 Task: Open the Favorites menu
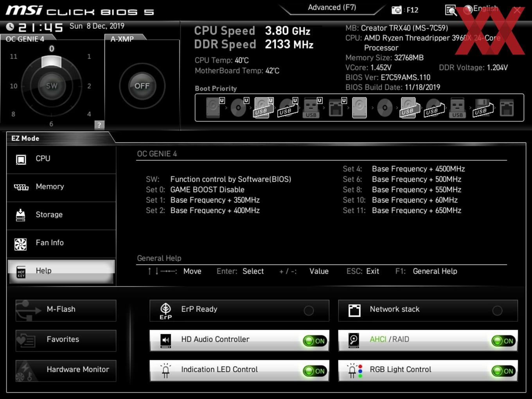(x=66, y=340)
